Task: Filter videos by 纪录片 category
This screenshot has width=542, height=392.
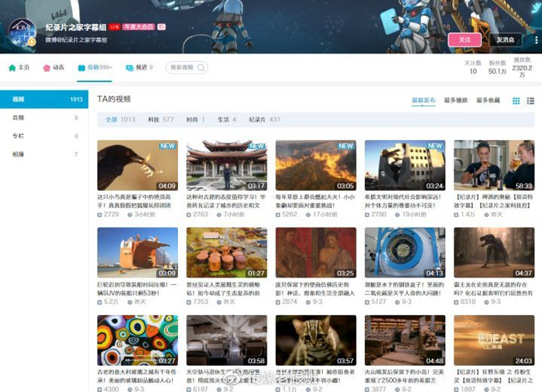Action: click(x=262, y=119)
